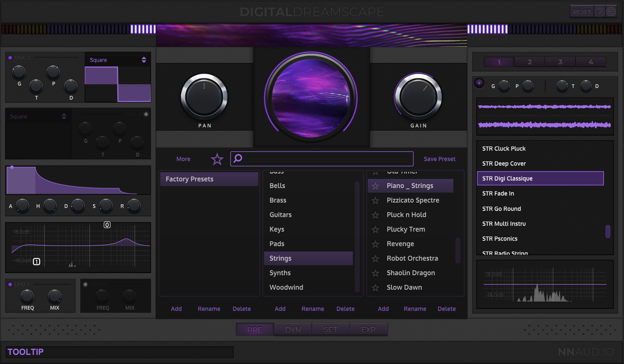Screen dimensions: 624x364
Task: Select sample layer tab 4
Action: coord(591,62)
